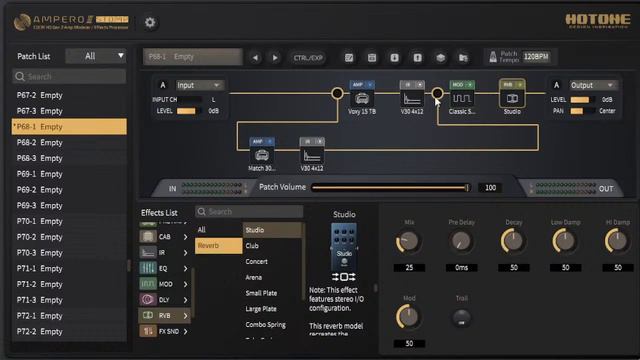Click the folder toolbar icon
The image size is (640, 360).
pos(463,58)
